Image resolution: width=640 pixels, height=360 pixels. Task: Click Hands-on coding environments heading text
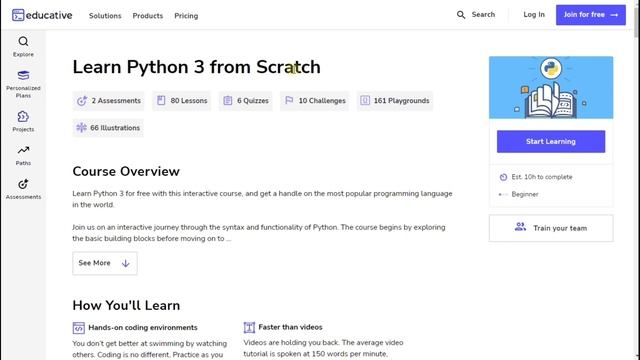pos(143,328)
